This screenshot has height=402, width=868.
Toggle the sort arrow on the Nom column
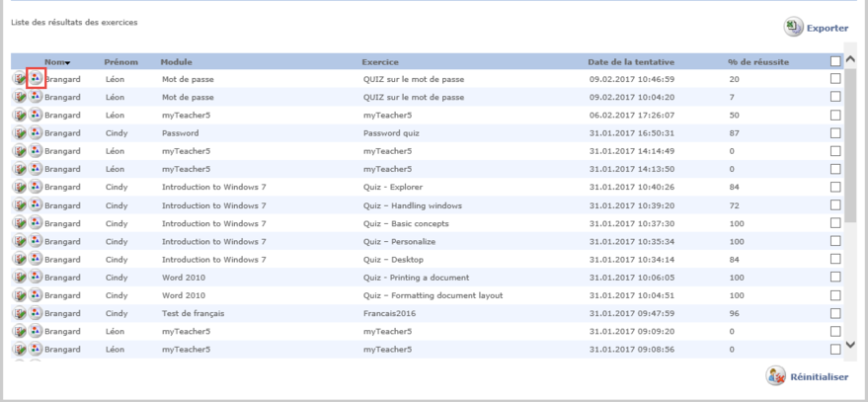coord(67,62)
